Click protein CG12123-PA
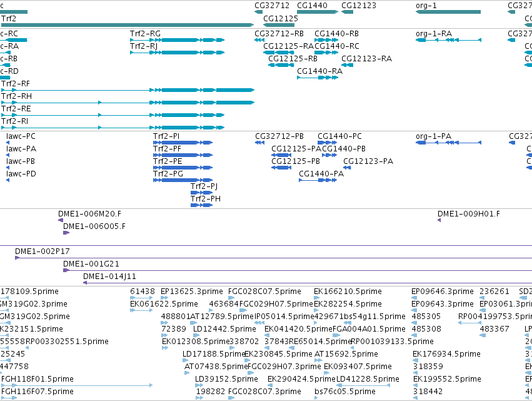The image size is (532, 401). pyautogui.click(x=347, y=168)
